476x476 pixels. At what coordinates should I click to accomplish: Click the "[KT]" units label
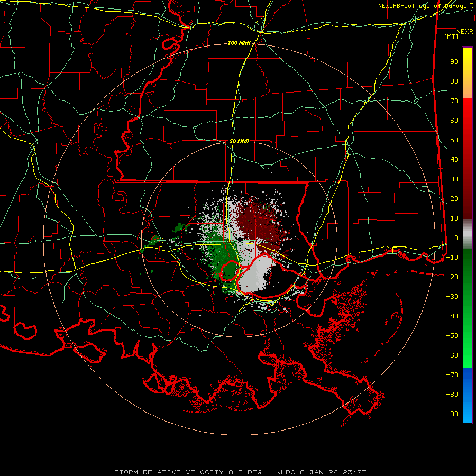tap(451, 36)
